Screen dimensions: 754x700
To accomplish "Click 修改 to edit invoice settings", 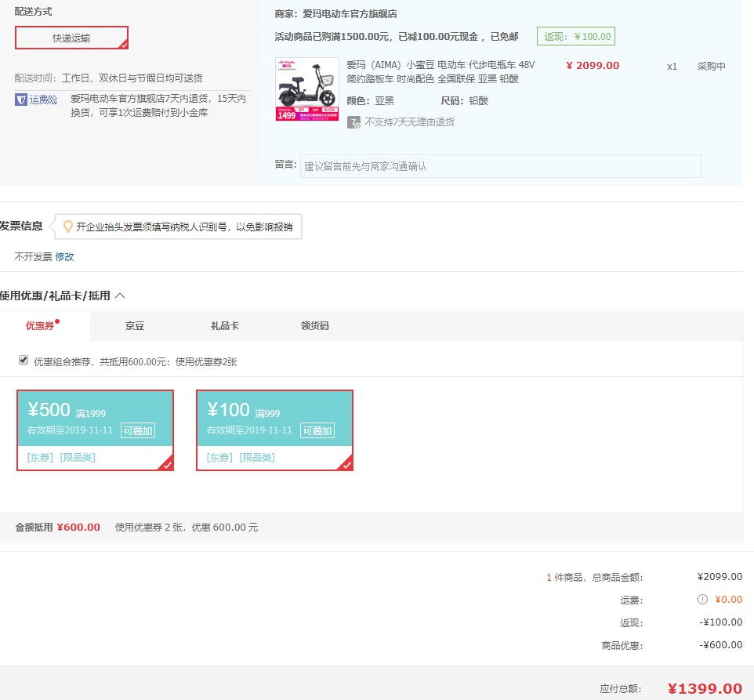I will coord(64,257).
